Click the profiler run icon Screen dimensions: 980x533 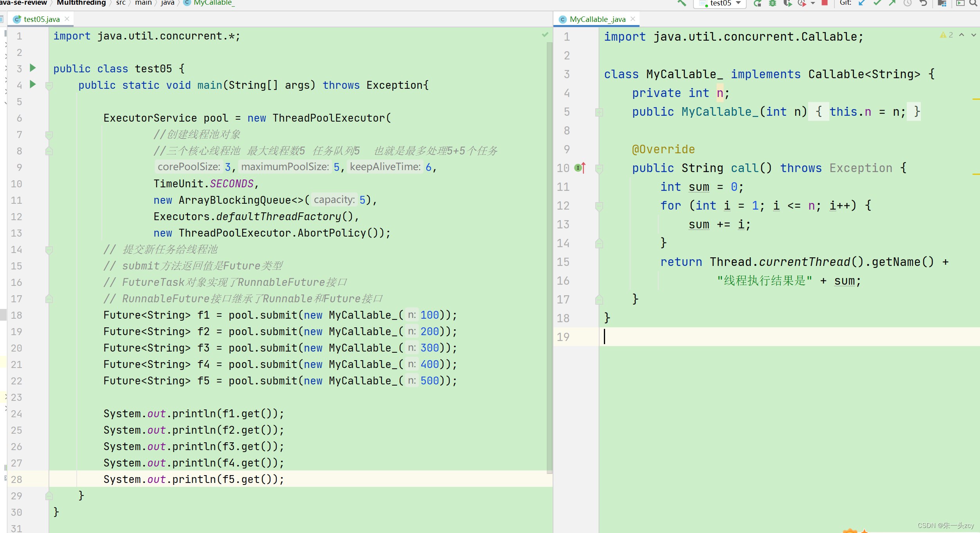802,3
